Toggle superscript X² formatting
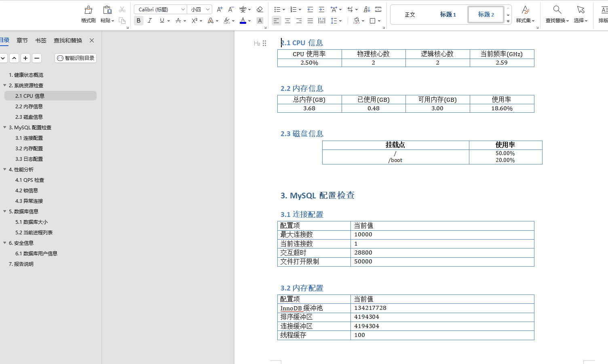This screenshot has height=364, width=608. [x=194, y=21]
